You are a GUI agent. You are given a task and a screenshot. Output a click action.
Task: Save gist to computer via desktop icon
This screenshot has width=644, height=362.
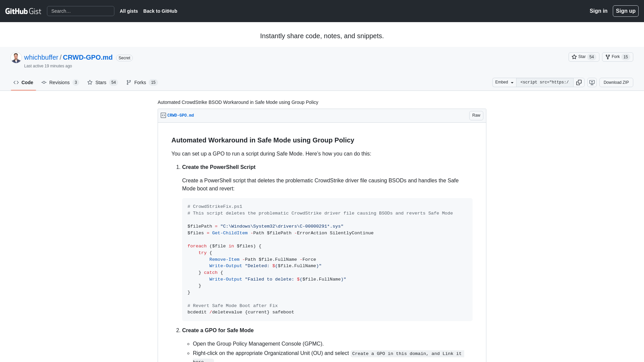tap(592, 82)
